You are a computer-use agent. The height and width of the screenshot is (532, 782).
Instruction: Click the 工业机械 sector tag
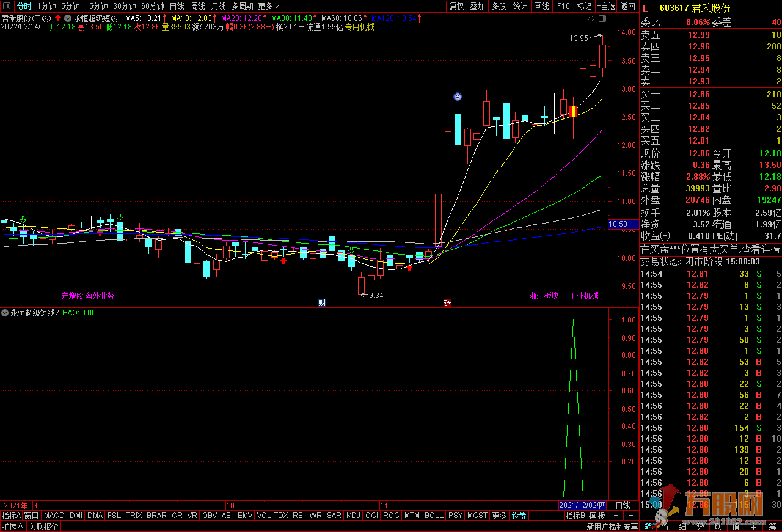584,296
